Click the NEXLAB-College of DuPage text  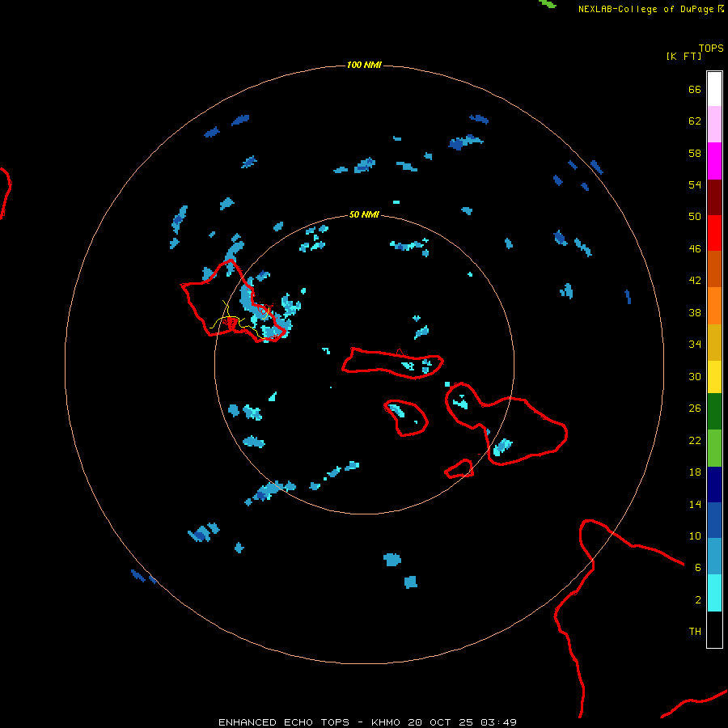645,9
